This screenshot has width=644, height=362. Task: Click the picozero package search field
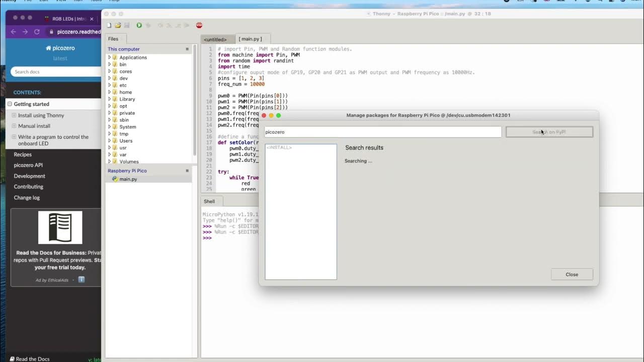pos(383,132)
